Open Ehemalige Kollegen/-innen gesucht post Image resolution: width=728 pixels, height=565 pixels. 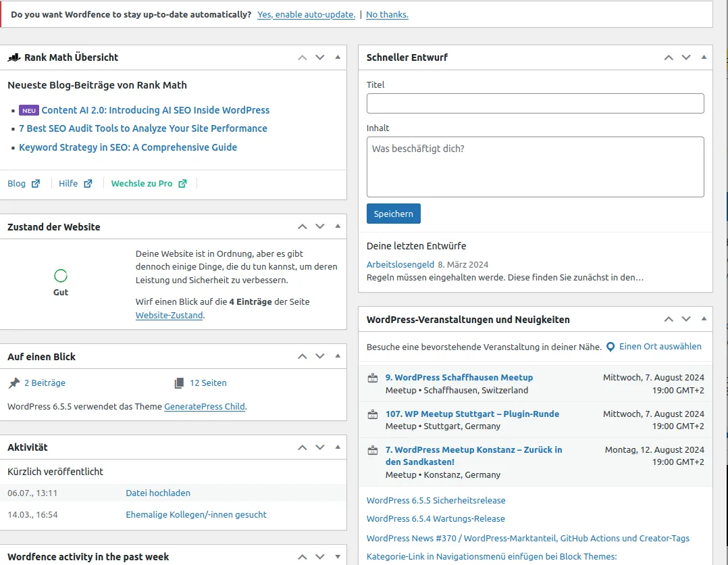point(196,514)
